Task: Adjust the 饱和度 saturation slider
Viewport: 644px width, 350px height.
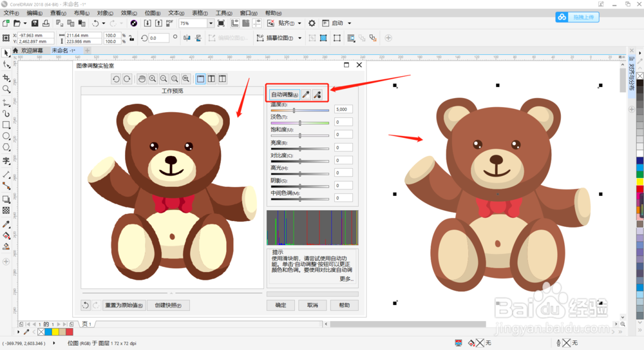Action: [300, 136]
